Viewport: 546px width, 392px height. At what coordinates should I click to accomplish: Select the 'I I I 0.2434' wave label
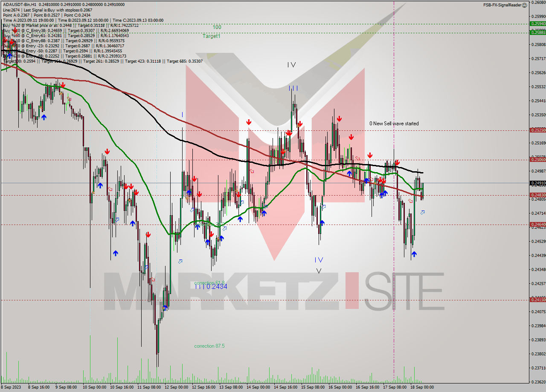click(211, 286)
